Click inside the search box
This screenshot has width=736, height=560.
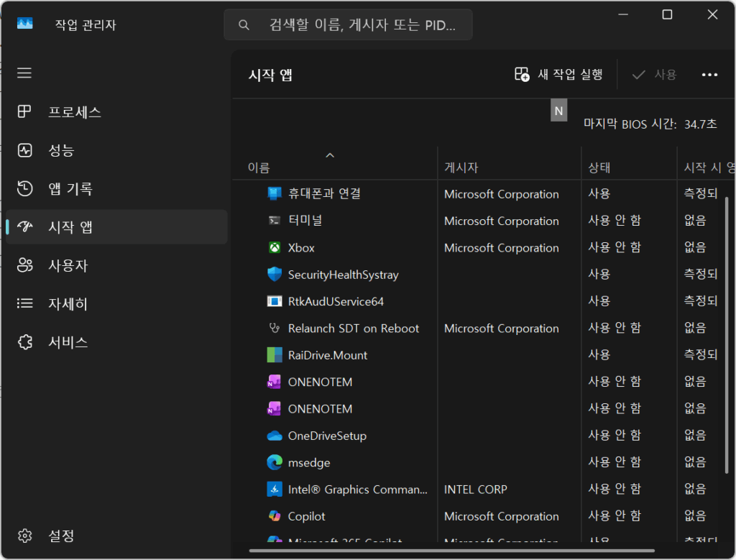coord(359,25)
